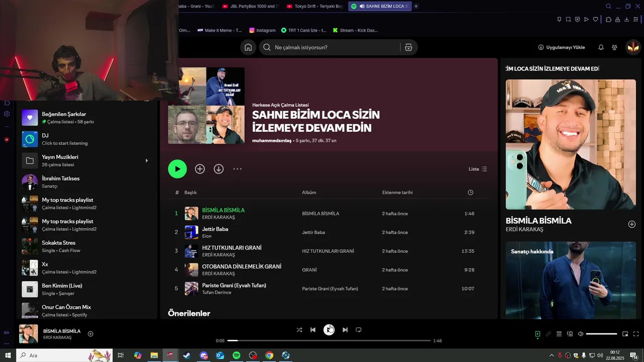
Task: Open the Tufan Derince artist link
Action: [x=217, y=293]
